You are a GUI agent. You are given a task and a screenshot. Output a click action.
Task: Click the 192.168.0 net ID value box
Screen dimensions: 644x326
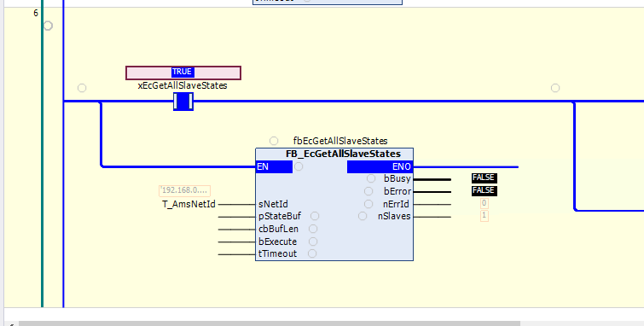click(184, 191)
